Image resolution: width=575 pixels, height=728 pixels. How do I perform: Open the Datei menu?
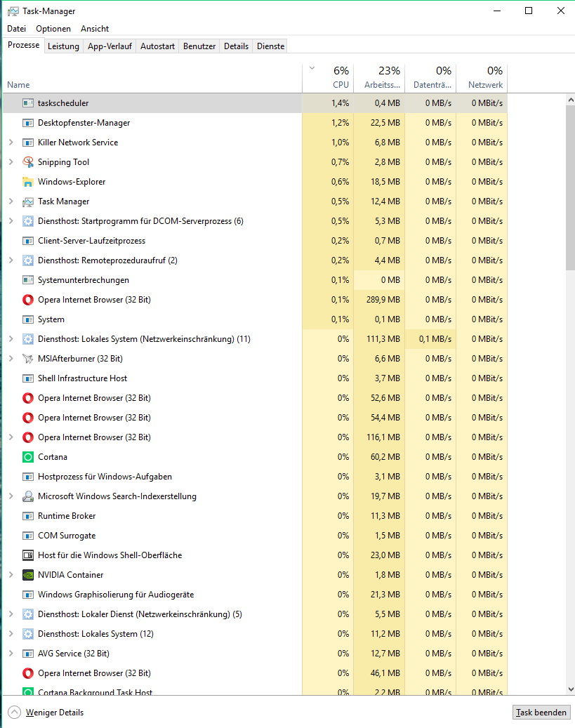[x=17, y=29]
